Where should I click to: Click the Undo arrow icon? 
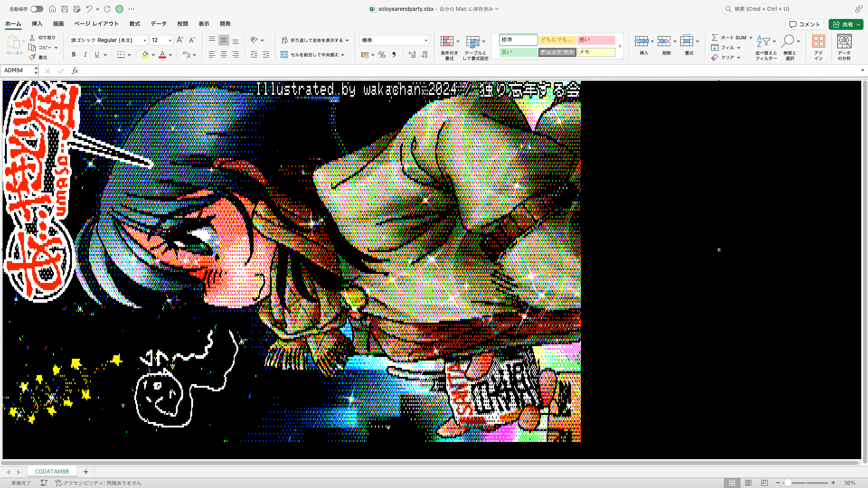(x=89, y=9)
